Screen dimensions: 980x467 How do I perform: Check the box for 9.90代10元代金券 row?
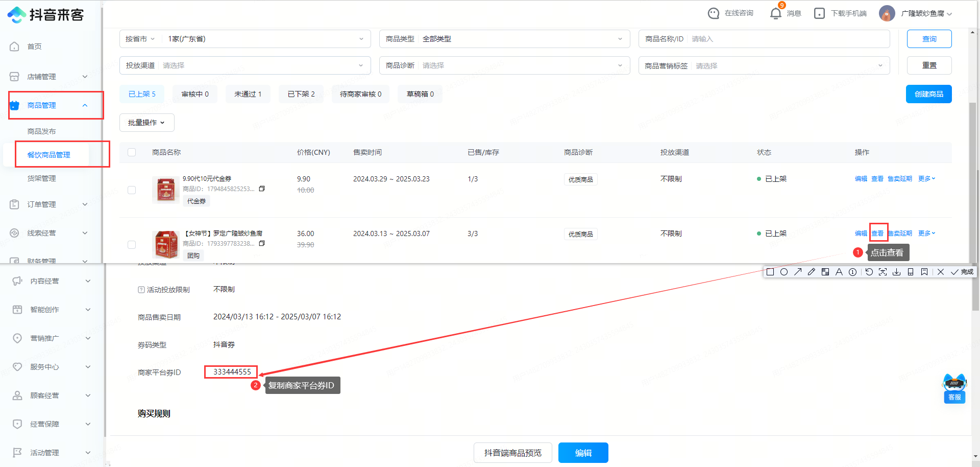tap(132, 190)
